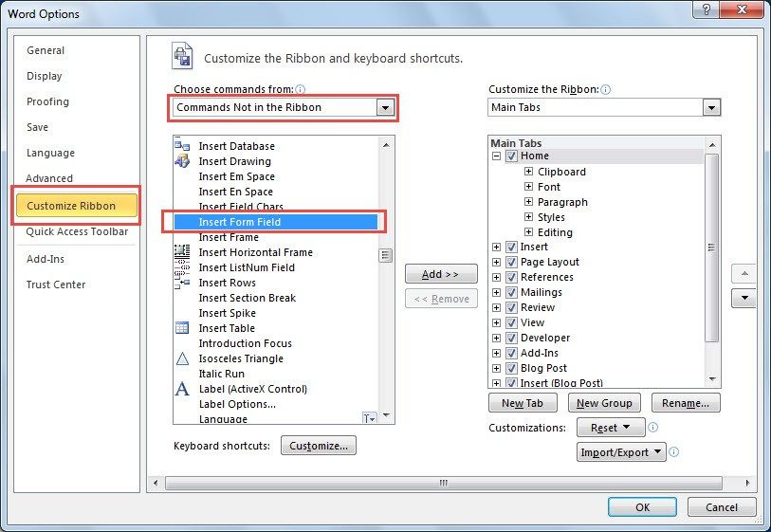Click the Insert Rows icon
771x532 pixels.
(x=182, y=283)
